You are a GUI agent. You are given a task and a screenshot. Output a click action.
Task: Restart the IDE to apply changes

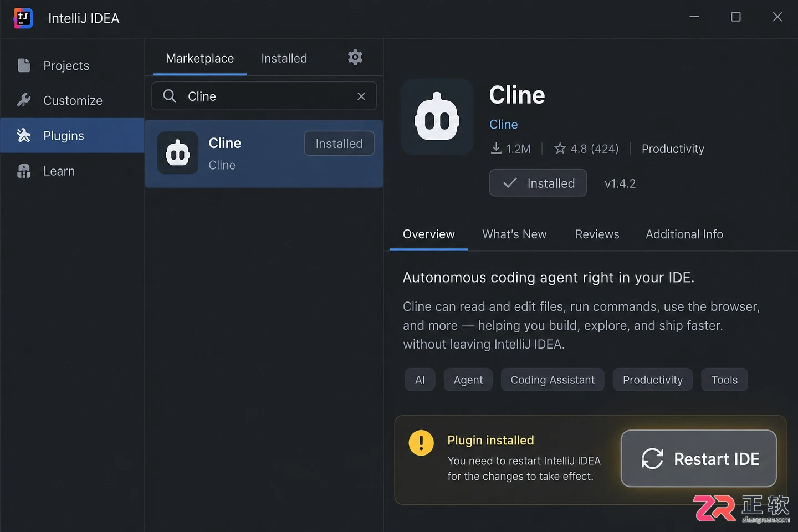(699, 459)
